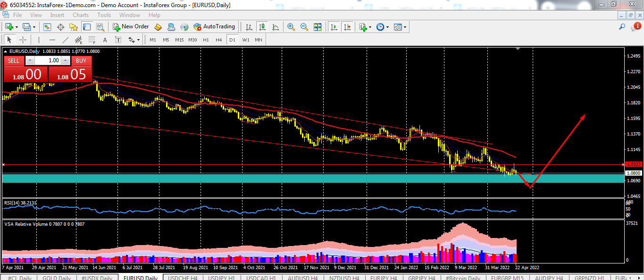Viewport: 644px width, 280px height.
Task: Select the Fibonacci Retracement tool
Action: pos(92,40)
